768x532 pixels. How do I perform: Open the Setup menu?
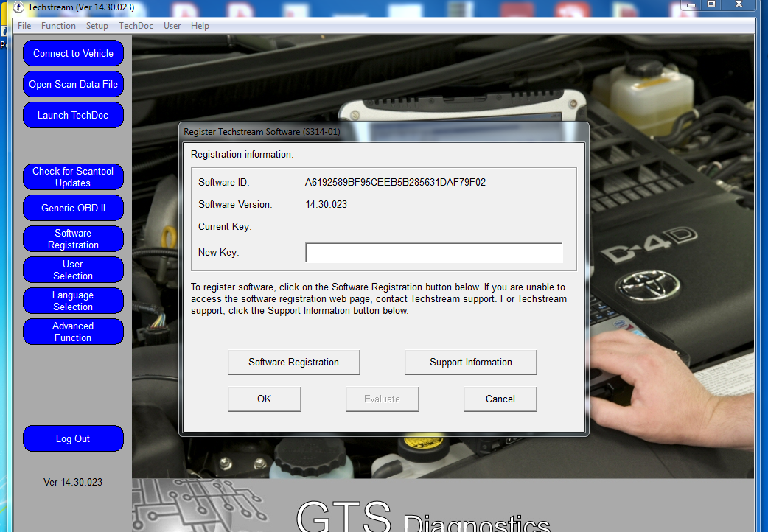pos(97,25)
